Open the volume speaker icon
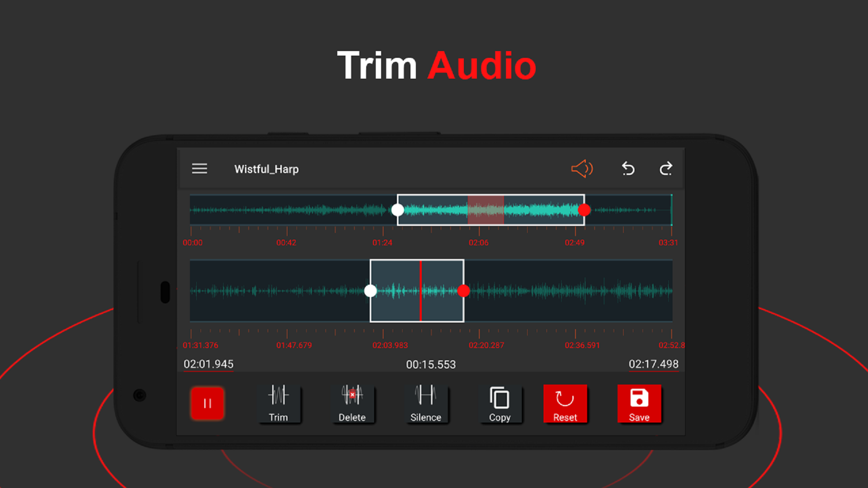Viewport: 868px width, 488px height. coord(582,169)
